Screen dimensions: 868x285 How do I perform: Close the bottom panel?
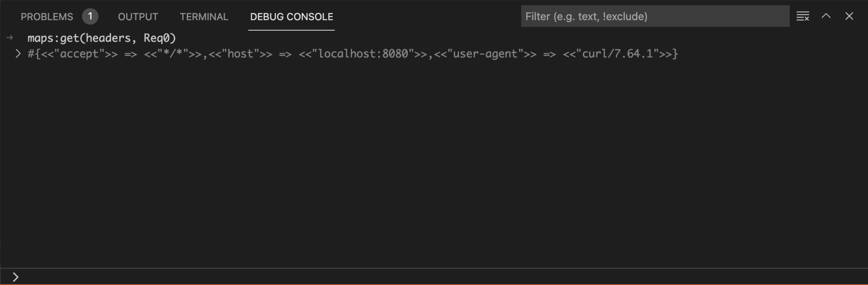tap(849, 16)
